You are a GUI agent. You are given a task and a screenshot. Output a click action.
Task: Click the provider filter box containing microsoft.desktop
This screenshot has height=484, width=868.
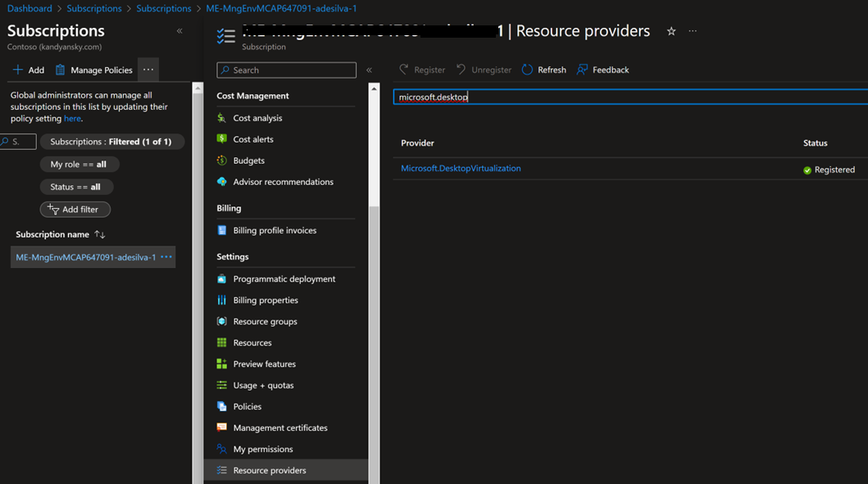tap(630, 97)
